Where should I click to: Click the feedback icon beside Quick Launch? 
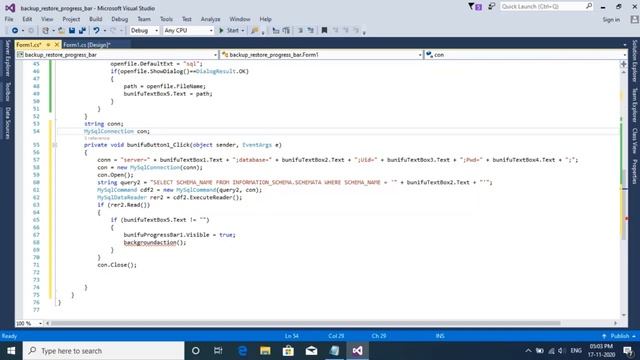(491, 7)
